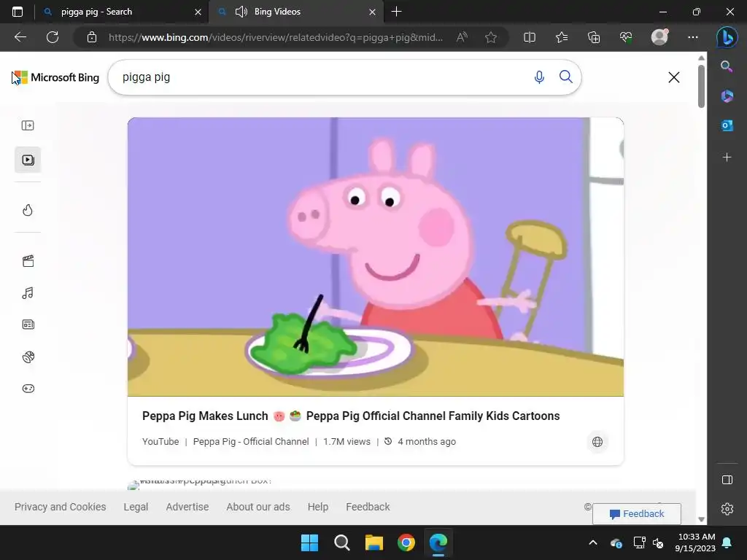The width and height of the screenshot is (747, 560).
Task: Open Bing Chat sidebar button
Action: point(727,37)
